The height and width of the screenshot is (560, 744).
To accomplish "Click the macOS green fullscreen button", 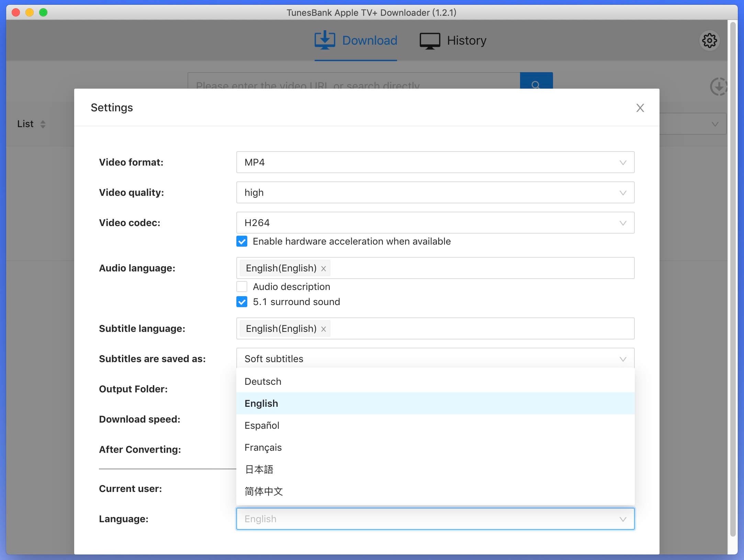I will point(43,13).
